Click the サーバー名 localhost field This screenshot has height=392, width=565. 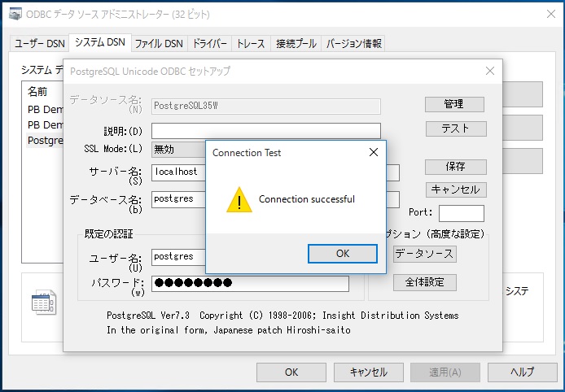click(x=178, y=172)
